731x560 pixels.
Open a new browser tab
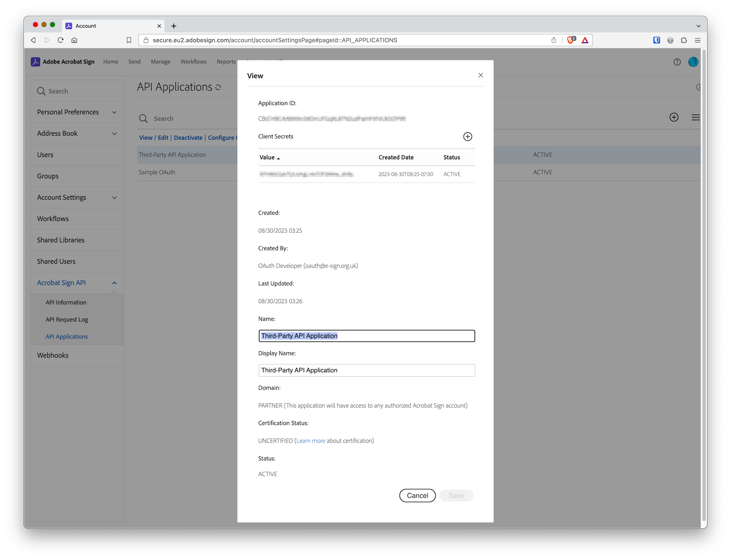174,26
